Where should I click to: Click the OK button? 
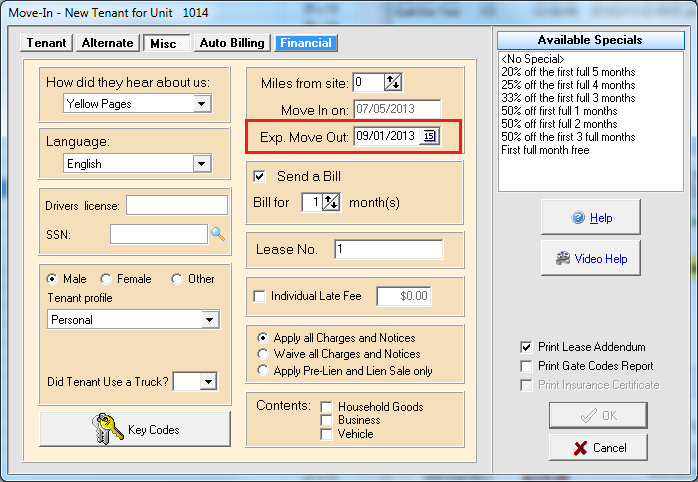click(x=598, y=415)
